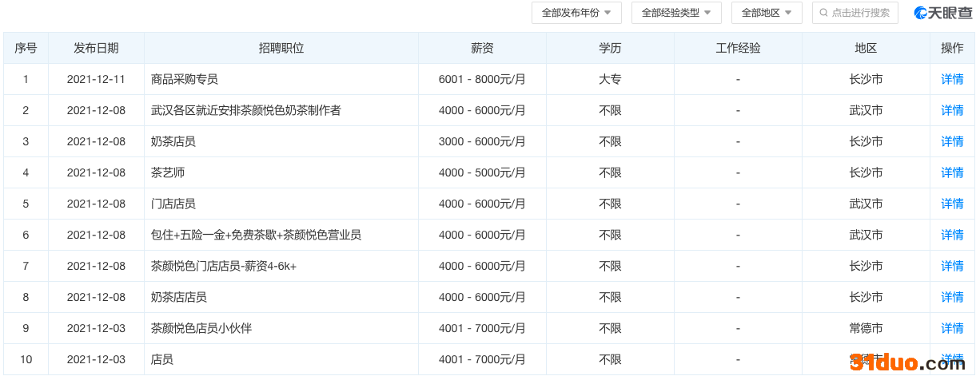Screen dimensions: 980x380
Task: View 详情 for row 8 奶茶店店员
Action: point(951,297)
